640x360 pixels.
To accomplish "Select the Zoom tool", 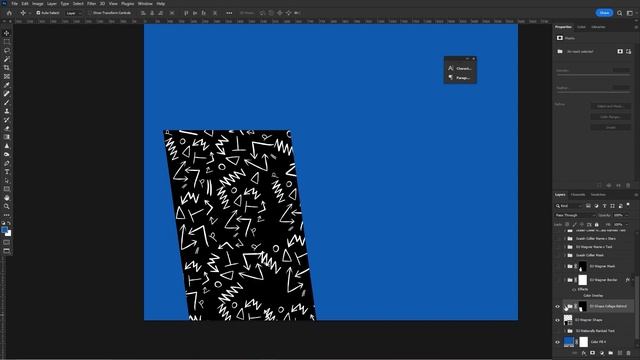I will click(7, 206).
